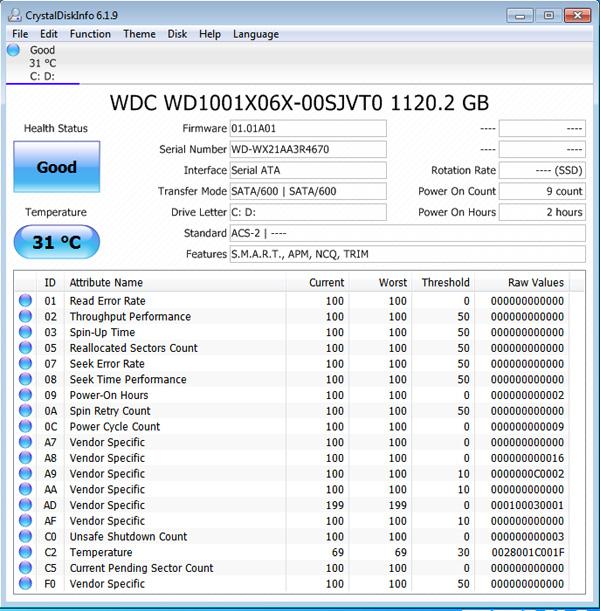This screenshot has width=600, height=611.
Task: Click status orb for A9 Vendor Specific
Action: (25, 473)
